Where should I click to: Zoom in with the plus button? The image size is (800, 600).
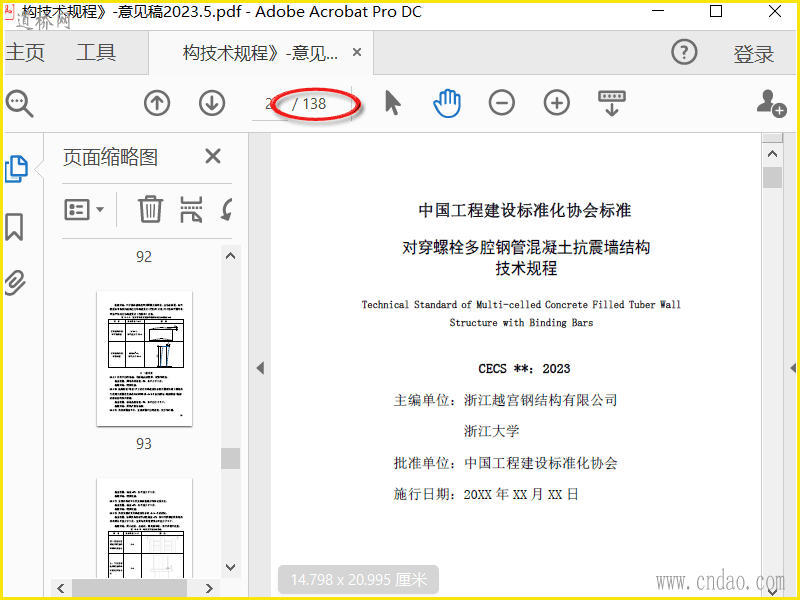pos(557,103)
